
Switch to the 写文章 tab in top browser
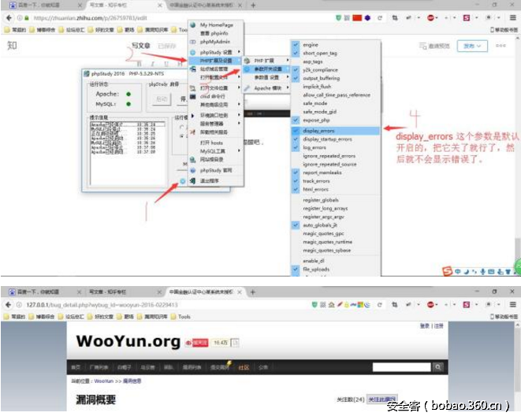[x=123, y=5]
